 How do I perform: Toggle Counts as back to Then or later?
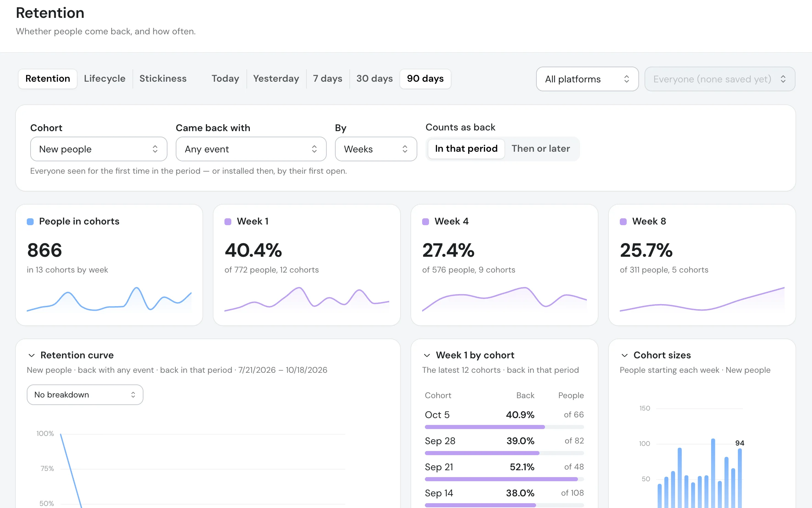click(x=541, y=149)
